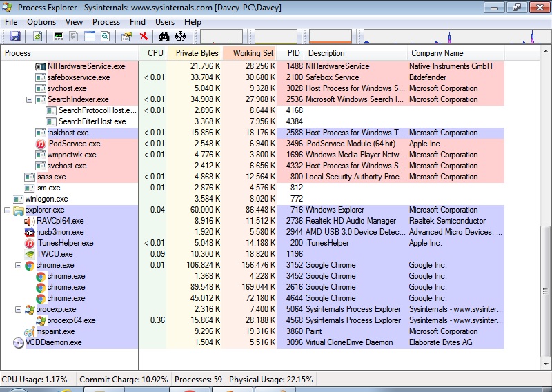Click the vertical scrollbar thumb
This screenshot has height=392, width=552.
pos(546,291)
